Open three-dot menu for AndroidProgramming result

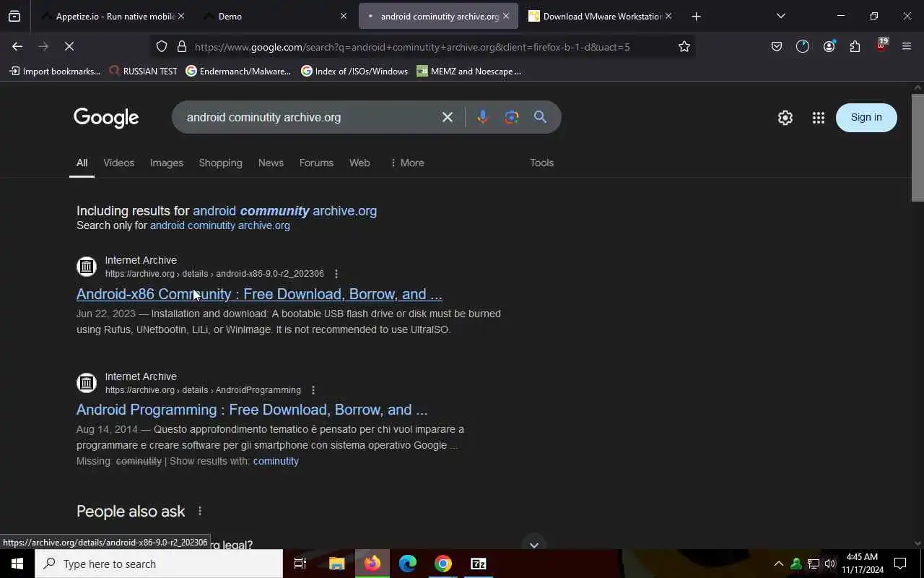tap(313, 390)
